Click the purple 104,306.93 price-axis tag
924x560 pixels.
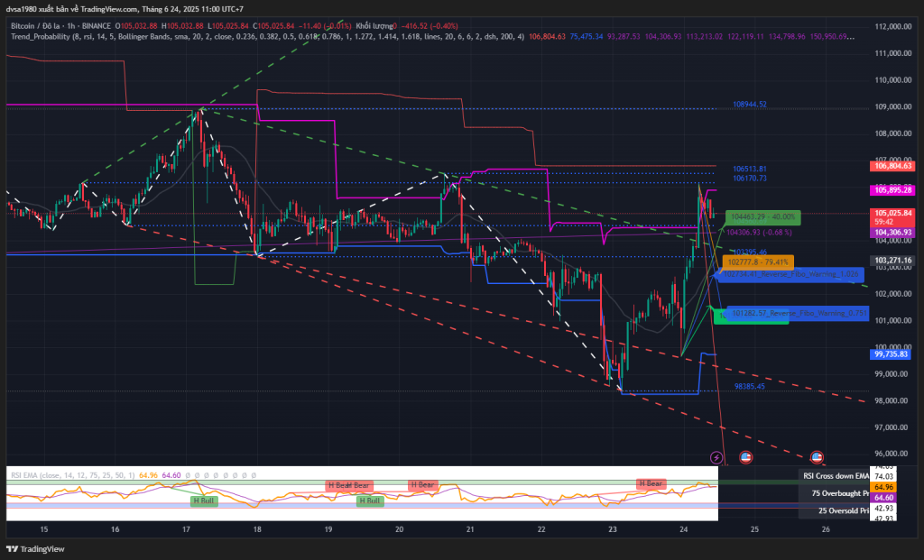tap(892, 233)
